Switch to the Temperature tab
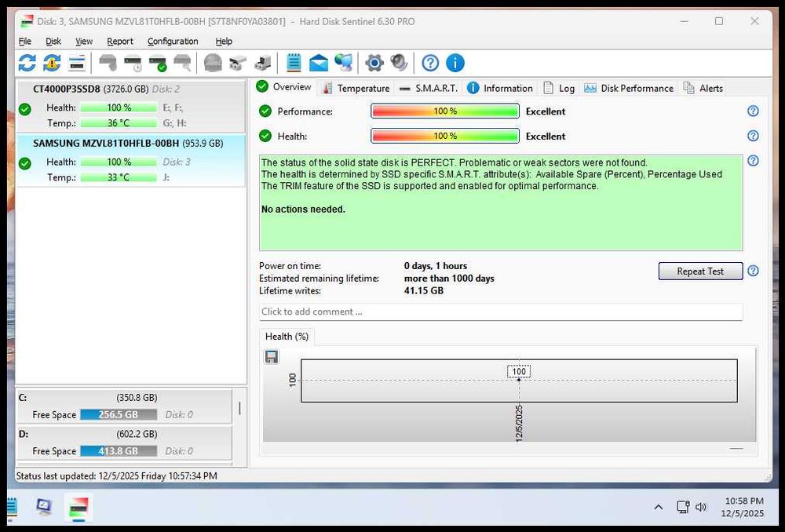 tap(356, 88)
